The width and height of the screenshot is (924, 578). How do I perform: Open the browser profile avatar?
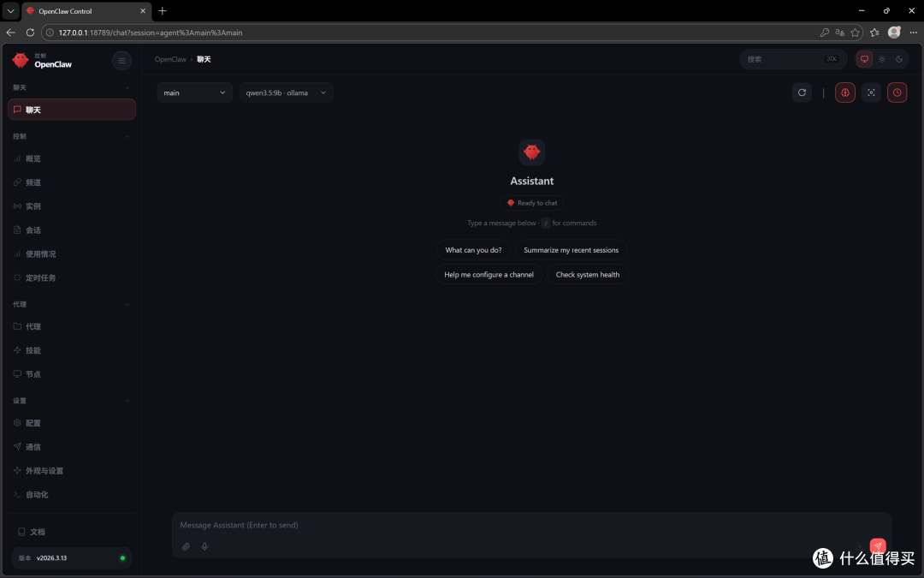[894, 33]
